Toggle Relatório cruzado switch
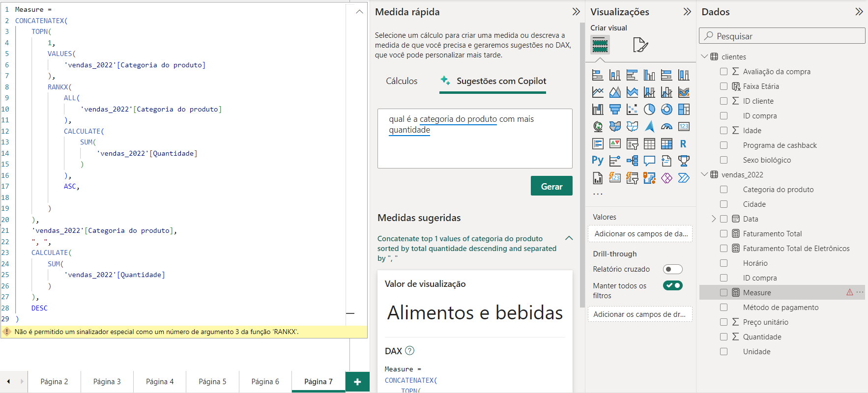 [672, 269]
